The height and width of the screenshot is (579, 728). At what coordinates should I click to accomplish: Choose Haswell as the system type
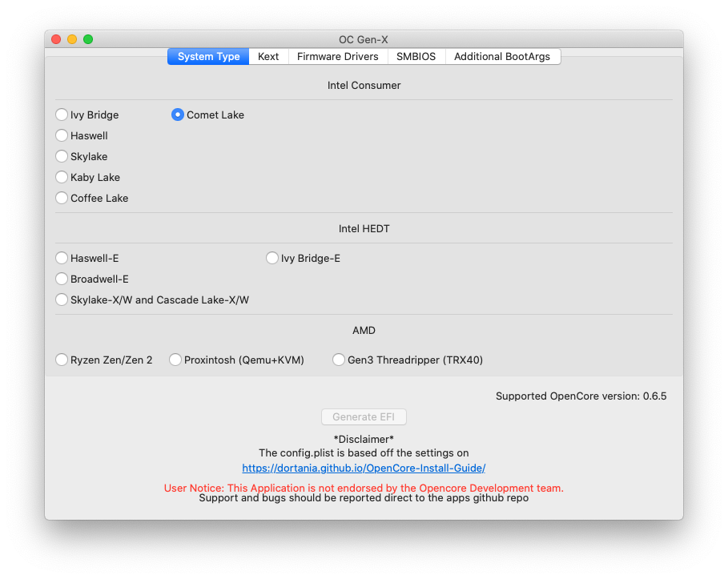click(62, 135)
